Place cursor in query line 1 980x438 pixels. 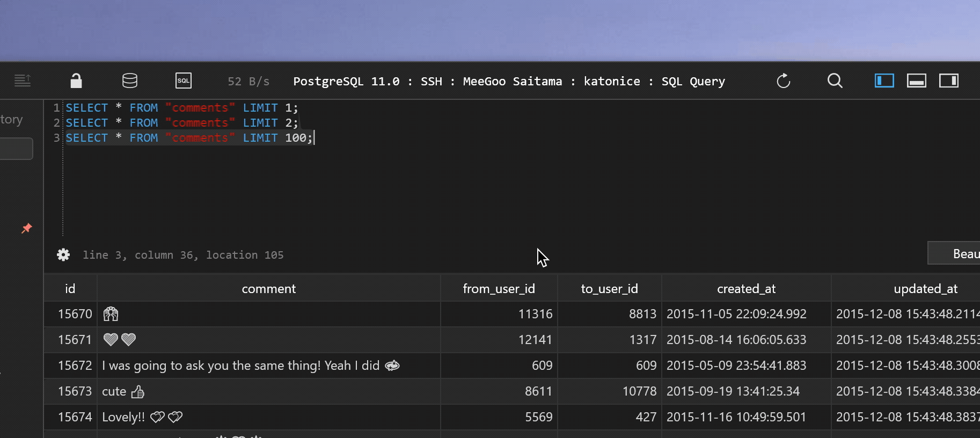pos(181,108)
